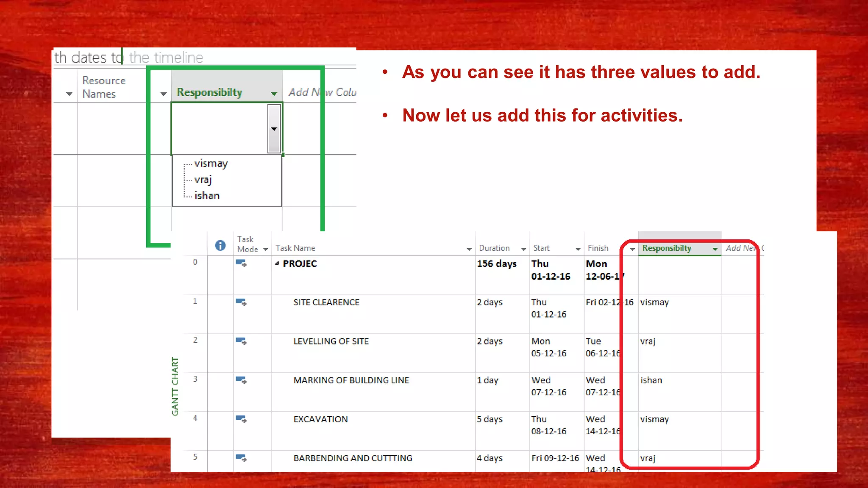868x488 pixels.
Task: Click the GANTT CHART vertical view label
Action: click(x=175, y=386)
